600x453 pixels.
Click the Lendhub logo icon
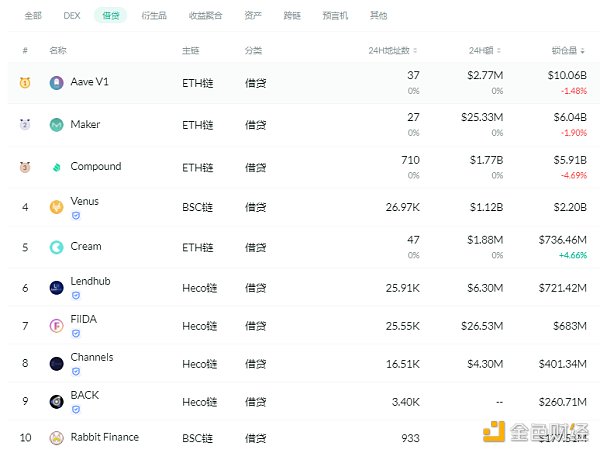[57, 287]
